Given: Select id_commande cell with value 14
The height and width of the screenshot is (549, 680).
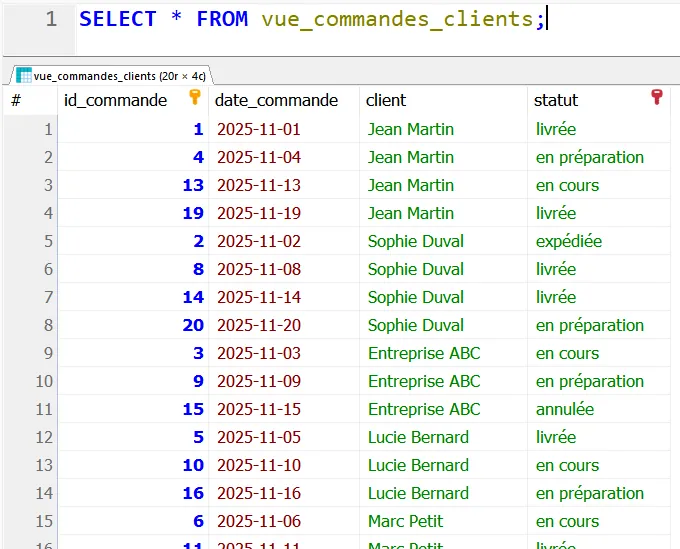Looking at the screenshot, I should pos(133,297).
